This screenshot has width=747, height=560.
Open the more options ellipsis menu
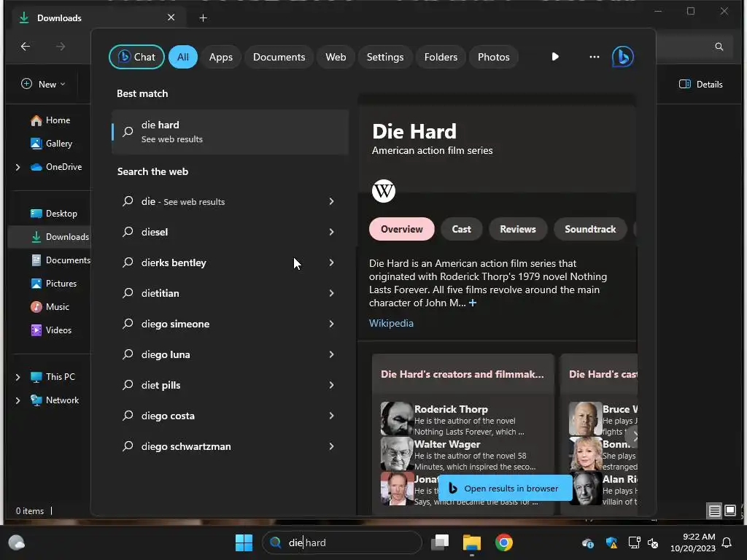click(594, 57)
